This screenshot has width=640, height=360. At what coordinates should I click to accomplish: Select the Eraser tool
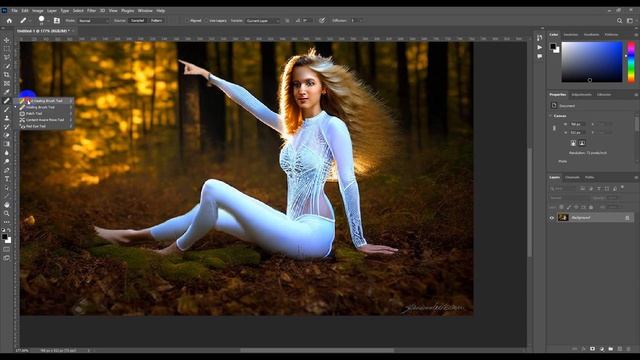[x=7, y=135]
